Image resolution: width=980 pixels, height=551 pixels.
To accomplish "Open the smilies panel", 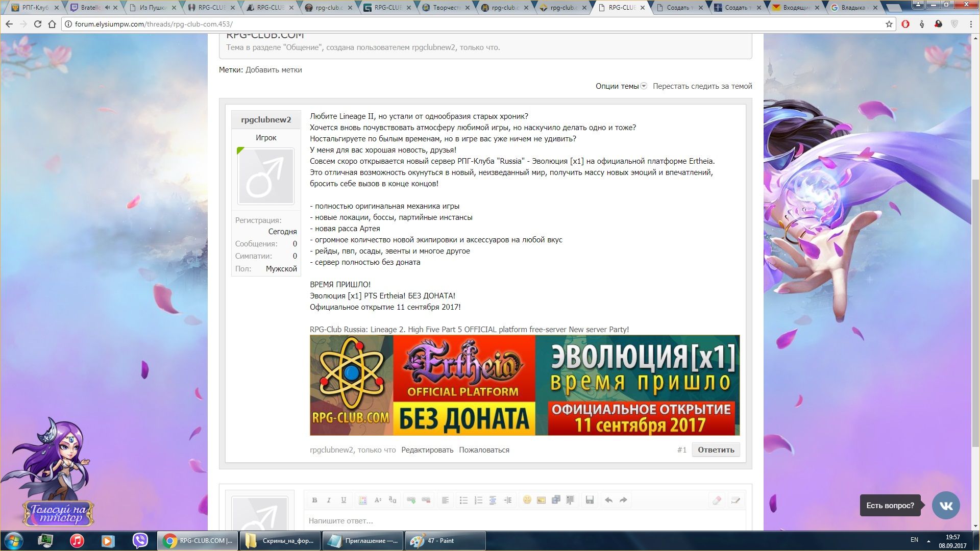I will (527, 500).
